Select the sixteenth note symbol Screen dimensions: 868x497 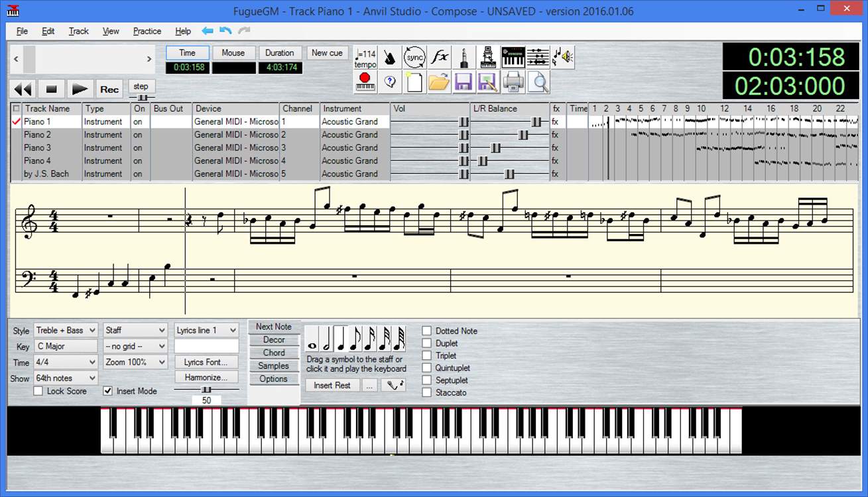point(370,339)
